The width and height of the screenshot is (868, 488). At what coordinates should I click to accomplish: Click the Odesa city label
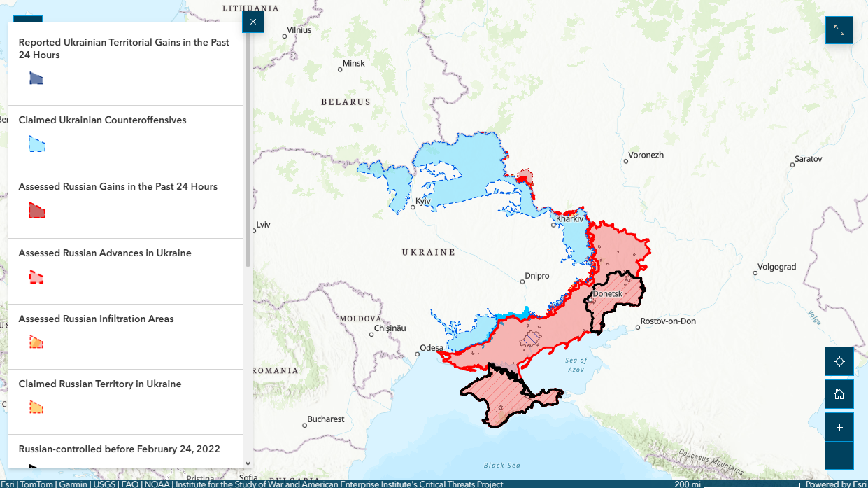[432, 348]
